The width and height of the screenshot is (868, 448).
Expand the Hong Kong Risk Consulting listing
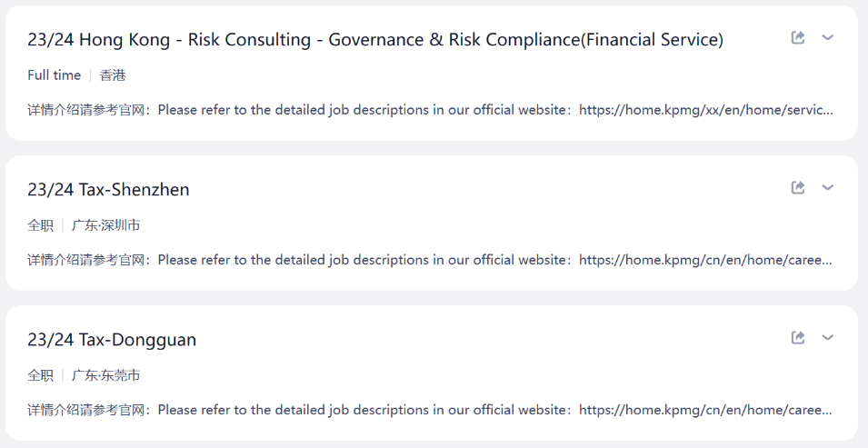click(x=828, y=37)
